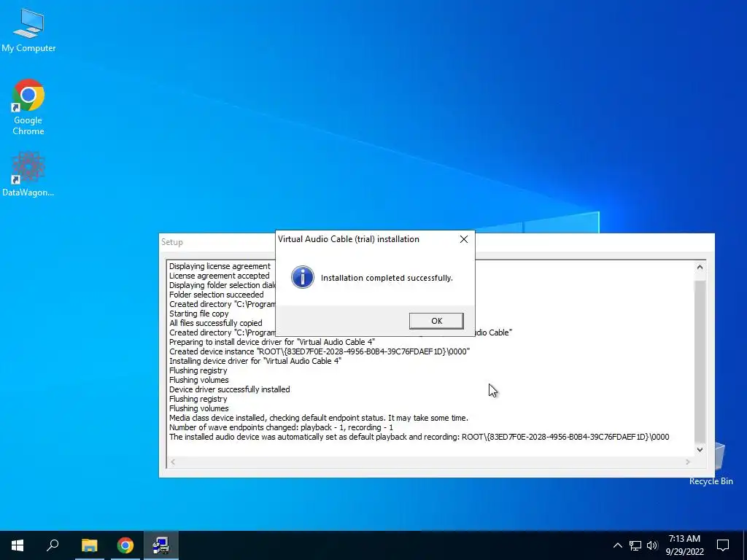Screen dimensions: 747x560
Task: Click log line 'Number of wave endpoints changed'
Action: click(281, 427)
